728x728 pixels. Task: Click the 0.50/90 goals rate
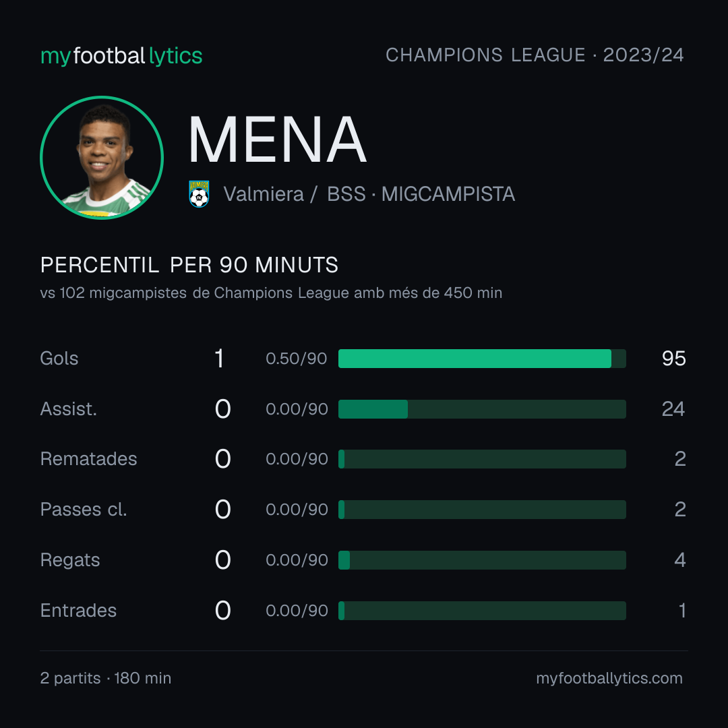click(x=297, y=359)
